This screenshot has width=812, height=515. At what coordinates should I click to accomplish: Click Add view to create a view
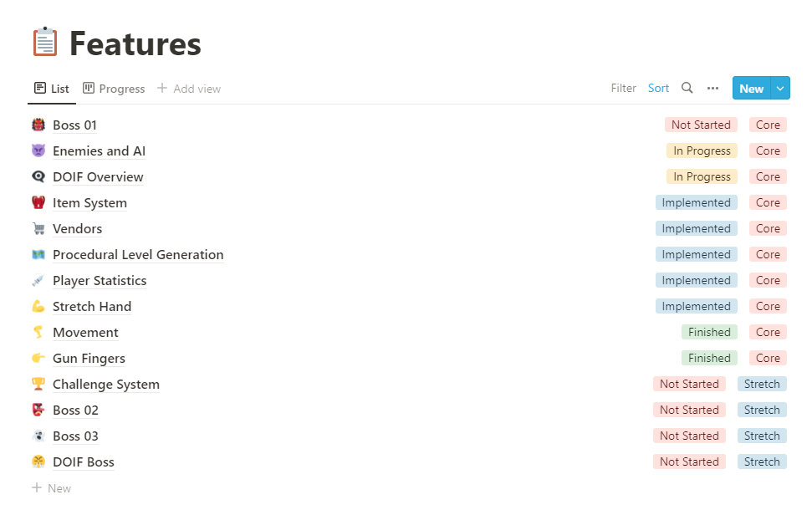click(x=189, y=89)
